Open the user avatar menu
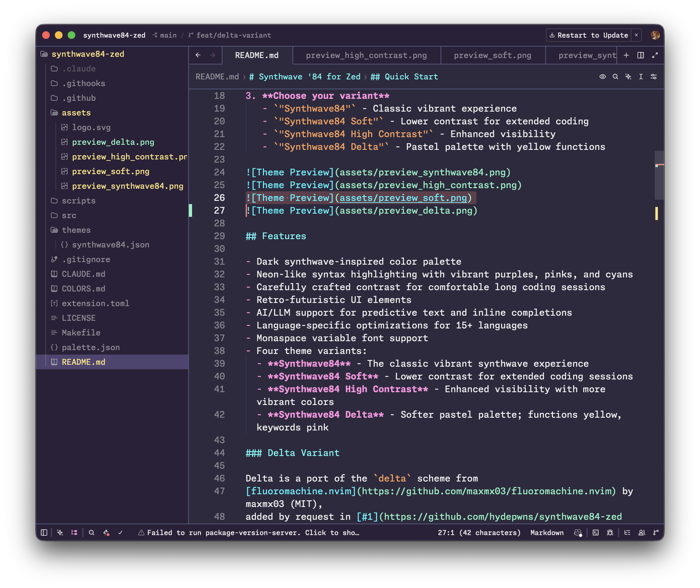Viewport: 700px width, 588px height. 655,35
